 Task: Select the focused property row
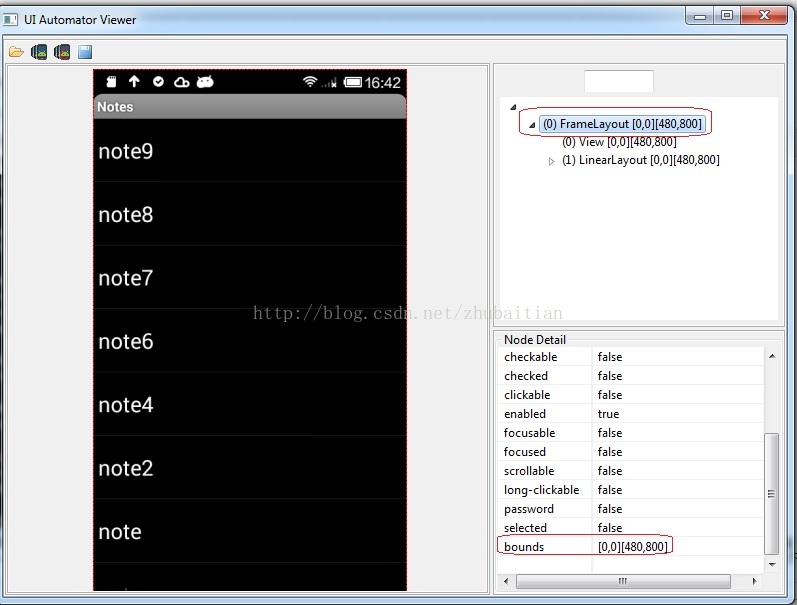tap(631, 451)
